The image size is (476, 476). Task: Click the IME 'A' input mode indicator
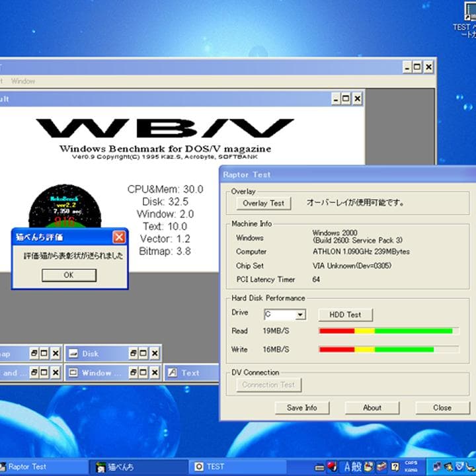coord(348,467)
